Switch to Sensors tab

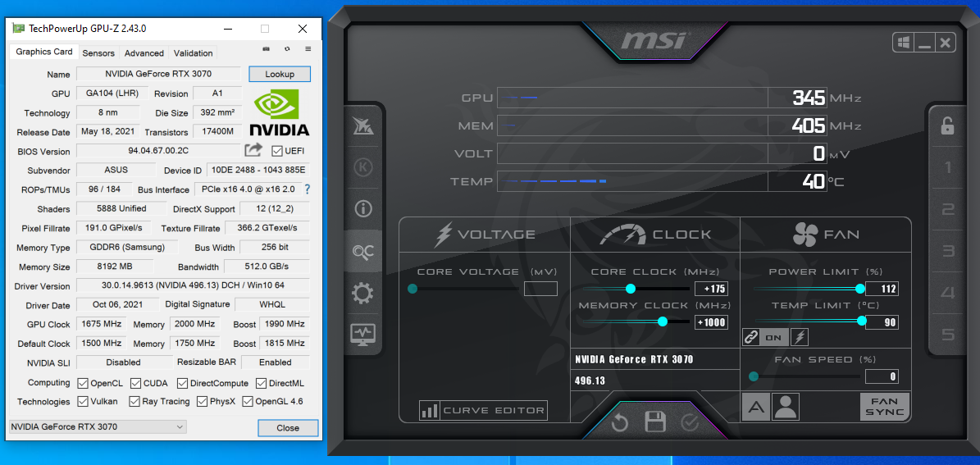click(98, 53)
